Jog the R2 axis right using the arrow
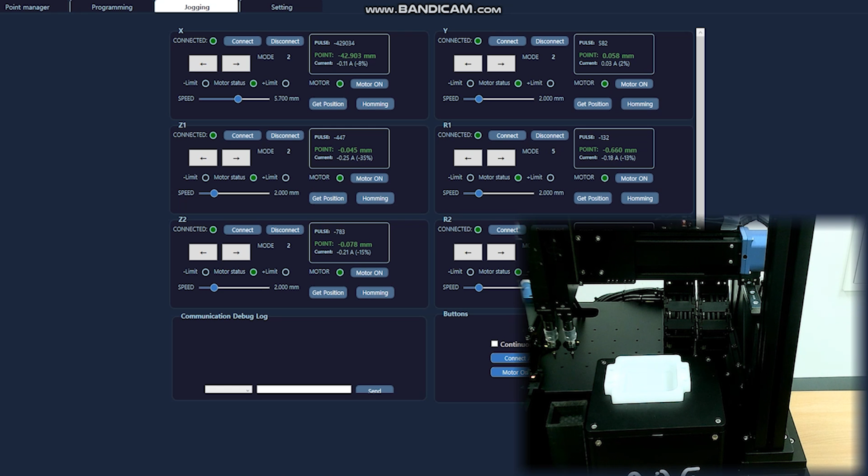Viewport: 868px width, 476px height. (500, 252)
